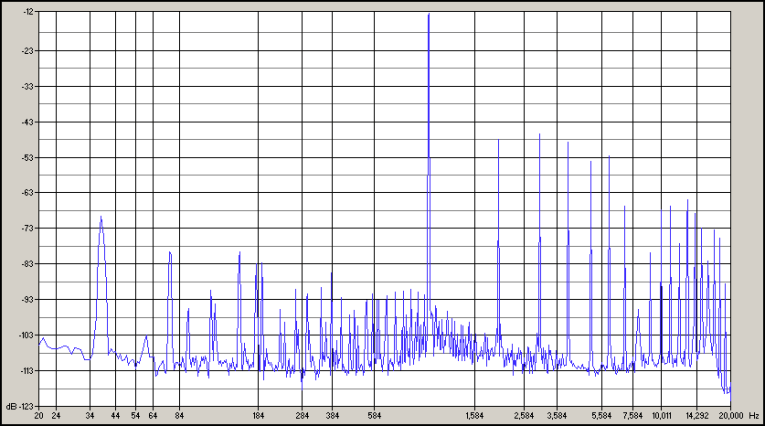Click the "34" frequency axis label
This screenshot has width=765, height=426.
click(90, 416)
